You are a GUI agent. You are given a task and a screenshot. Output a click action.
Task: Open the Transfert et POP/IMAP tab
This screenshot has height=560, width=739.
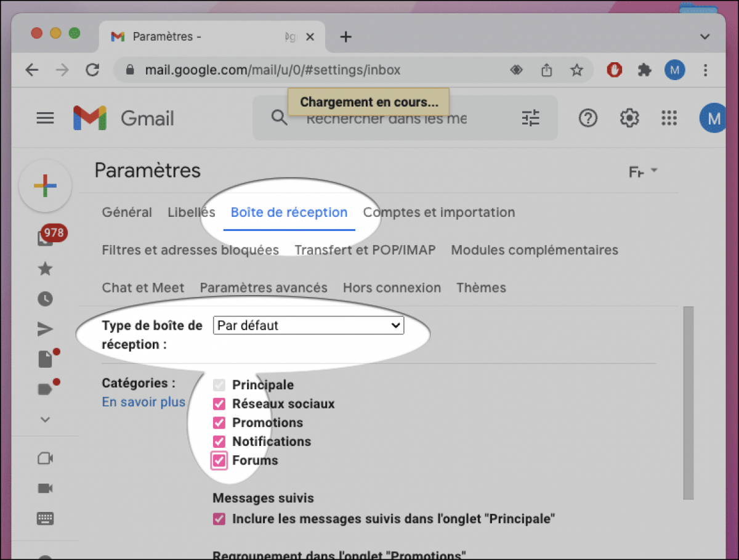tap(365, 250)
